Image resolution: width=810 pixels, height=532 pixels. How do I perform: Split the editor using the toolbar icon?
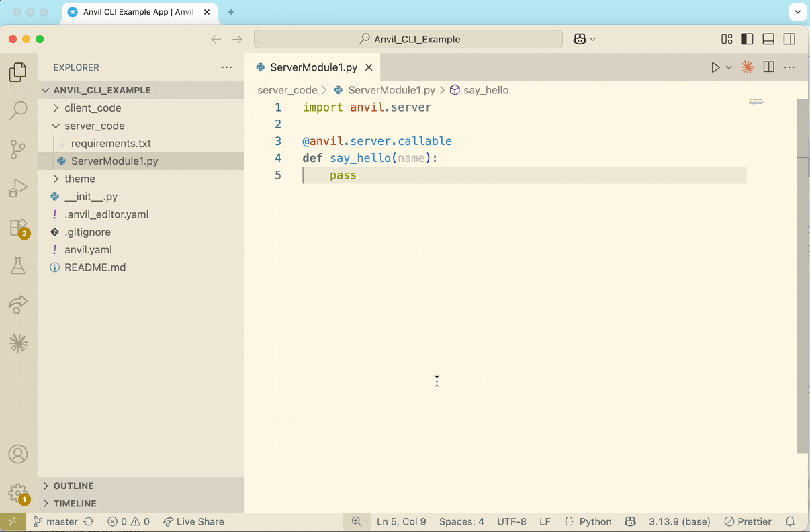click(768, 67)
